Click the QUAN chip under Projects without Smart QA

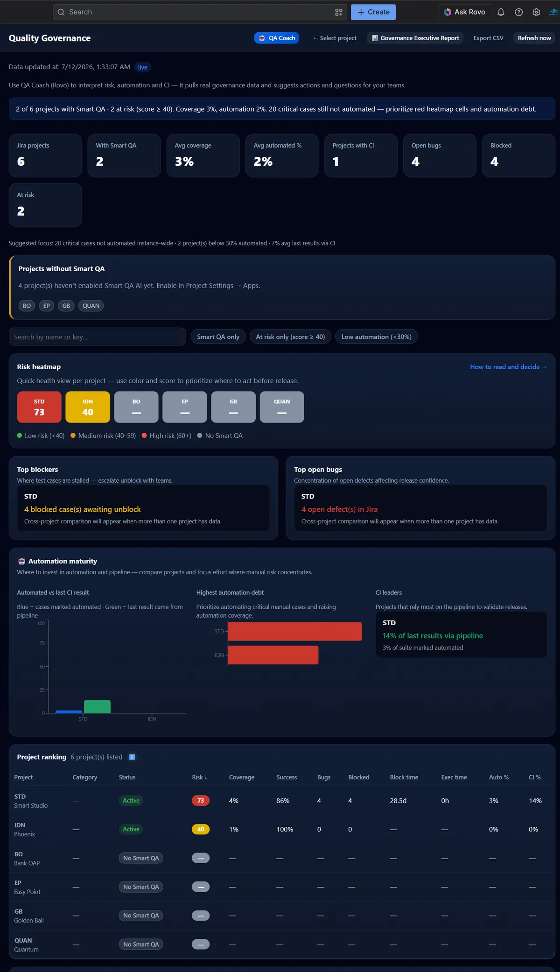pyautogui.click(x=91, y=306)
